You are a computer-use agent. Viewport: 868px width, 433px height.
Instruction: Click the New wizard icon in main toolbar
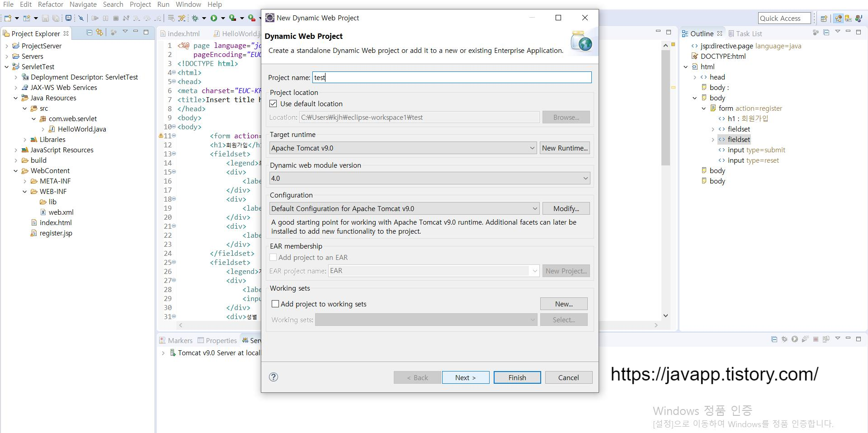[x=8, y=18]
